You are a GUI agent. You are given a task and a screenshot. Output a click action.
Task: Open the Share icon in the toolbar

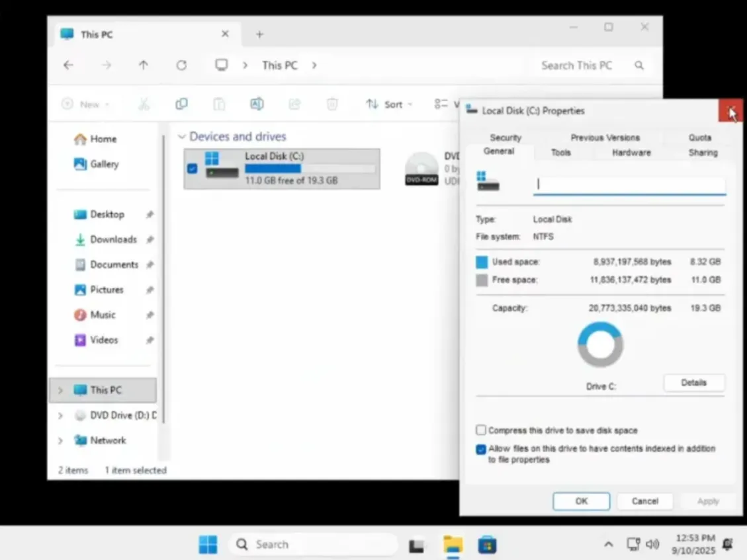point(294,104)
